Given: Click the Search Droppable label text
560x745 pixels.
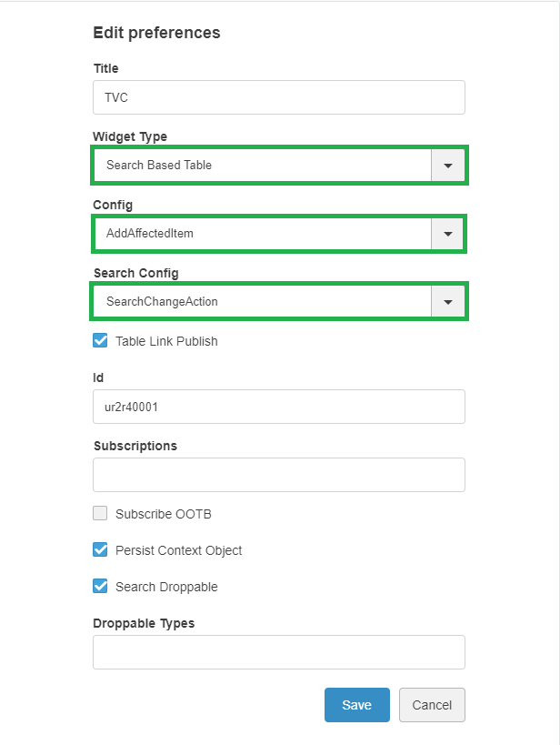Looking at the screenshot, I should (166, 587).
